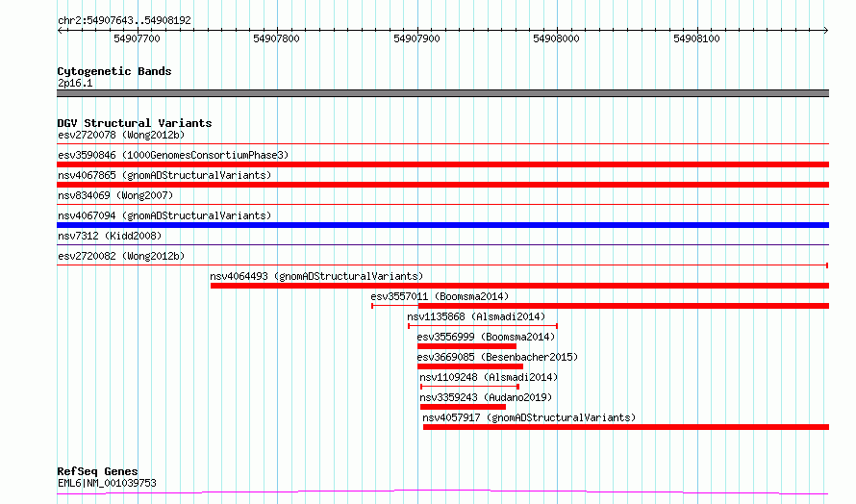Viewport: 856px width, 504px height.
Task: Open variant nsv4067865 (gnomADStructuralVariants)
Action: [164, 175]
